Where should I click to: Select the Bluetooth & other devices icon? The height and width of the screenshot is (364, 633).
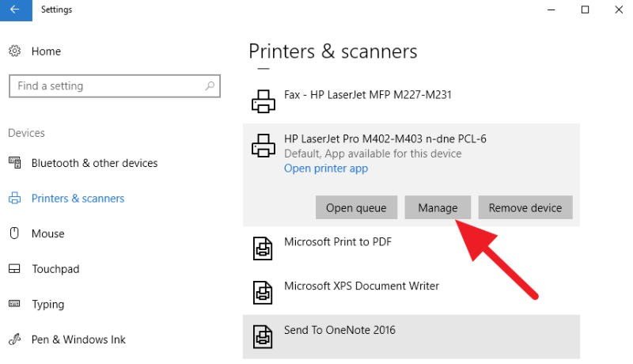pyautogui.click(x=15, y=163)
